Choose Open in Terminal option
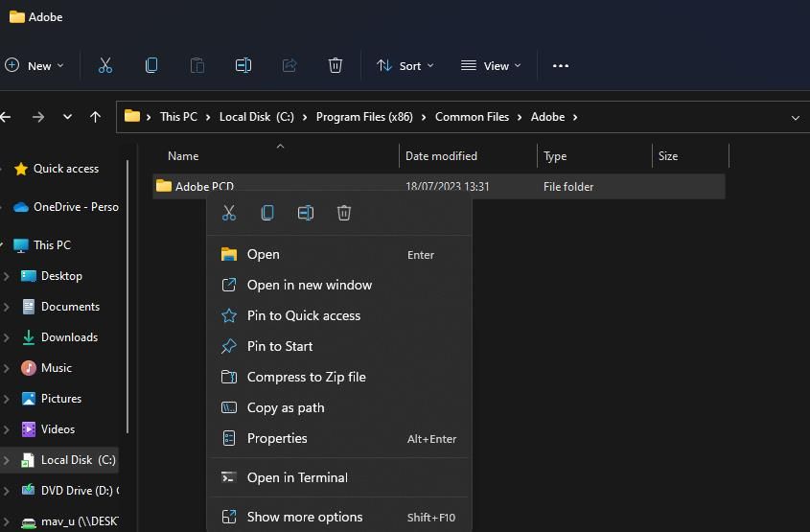This screenshot has height=532, width=810. [x=297, y=477]
